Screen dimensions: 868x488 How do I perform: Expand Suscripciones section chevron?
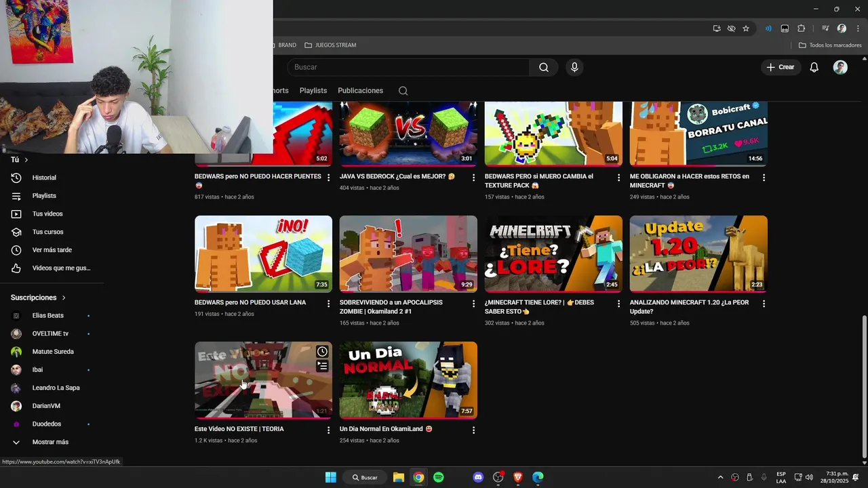click(64, 298)
